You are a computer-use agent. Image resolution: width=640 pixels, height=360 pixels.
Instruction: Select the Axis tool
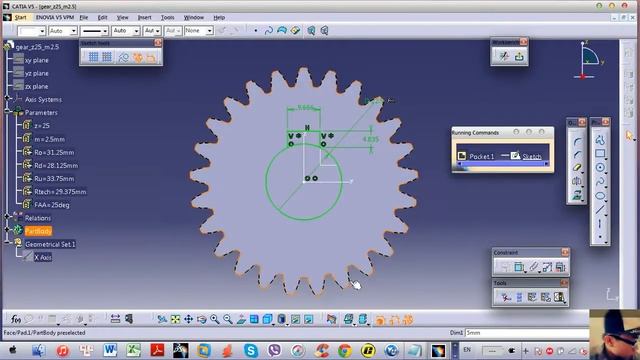tap(600, 224)
